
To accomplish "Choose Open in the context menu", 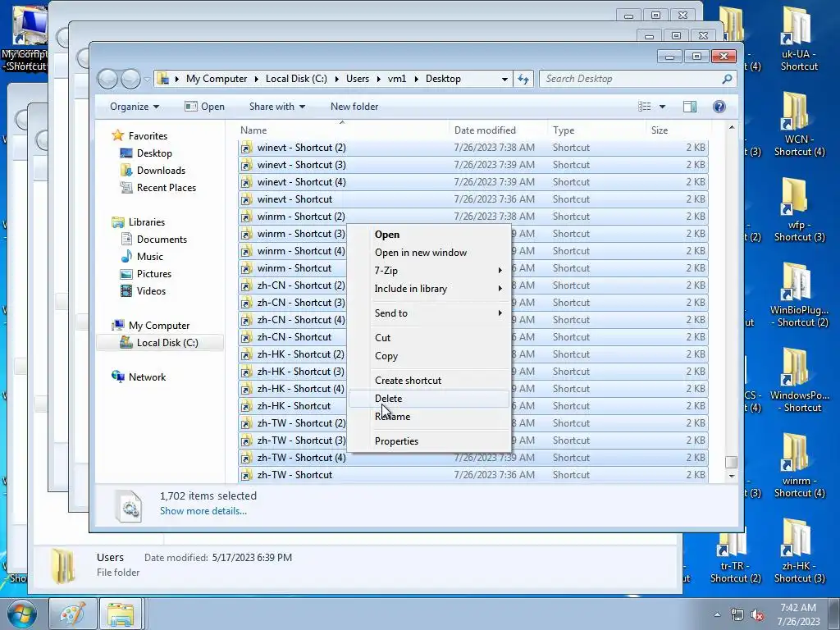I will click(x=428, y=235).
